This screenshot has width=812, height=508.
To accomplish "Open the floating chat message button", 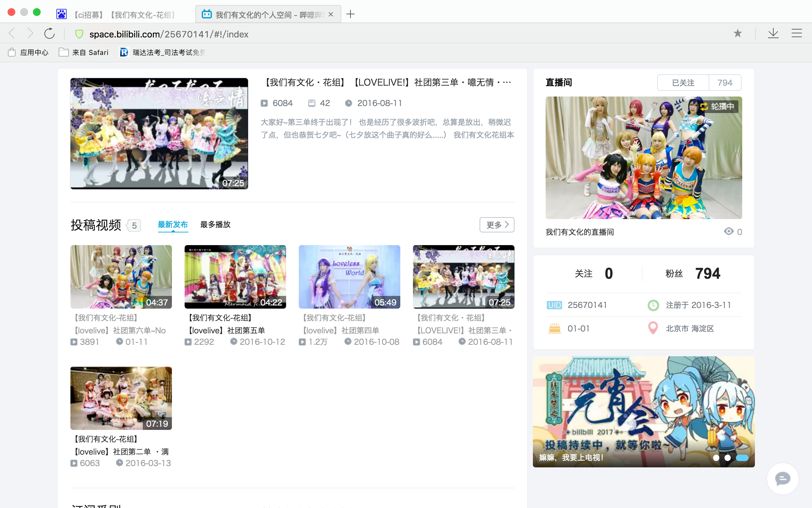I will click(x=783, y=479).
